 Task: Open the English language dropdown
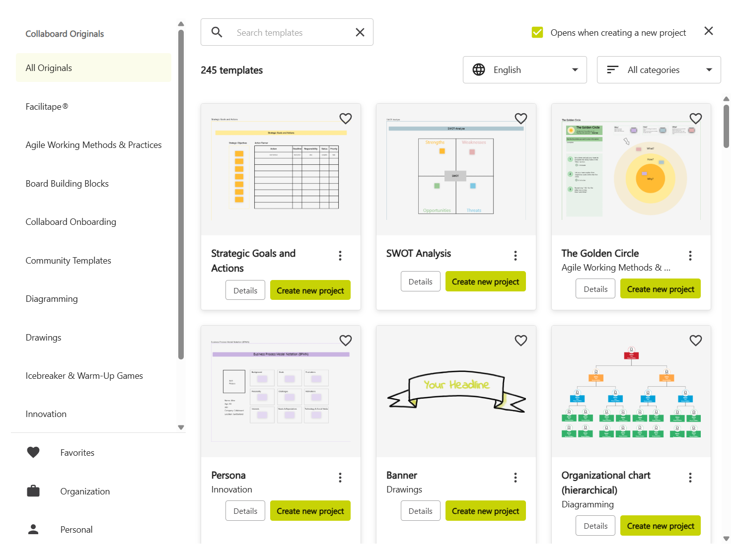point(524,70)
